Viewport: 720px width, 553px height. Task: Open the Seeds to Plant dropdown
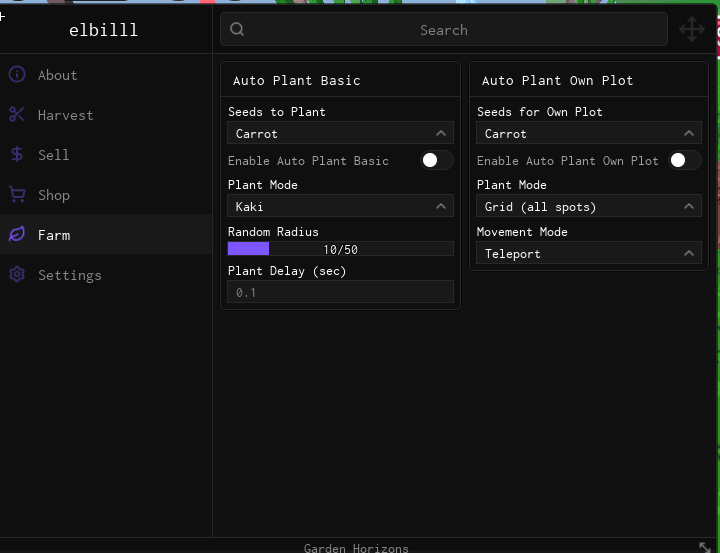[340, 133]
